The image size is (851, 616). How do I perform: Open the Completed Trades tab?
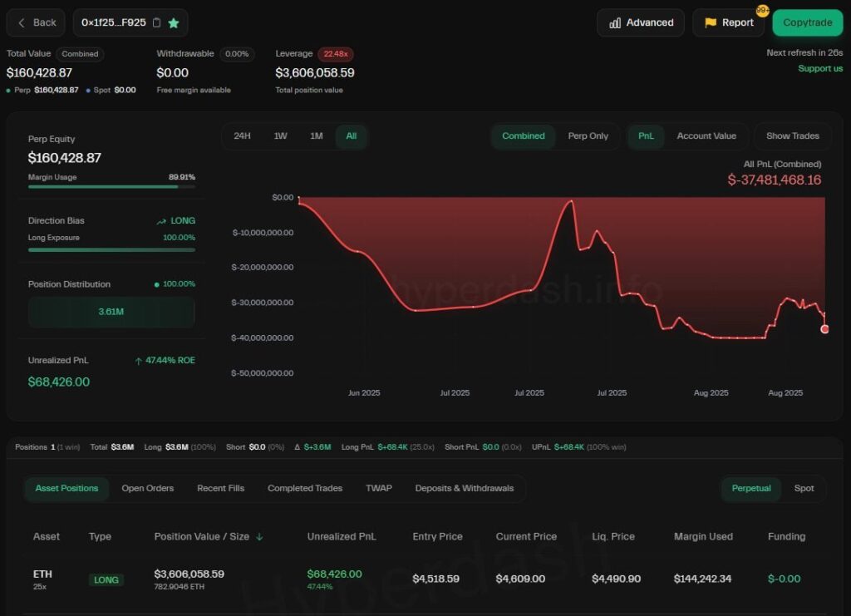(304, 489)
